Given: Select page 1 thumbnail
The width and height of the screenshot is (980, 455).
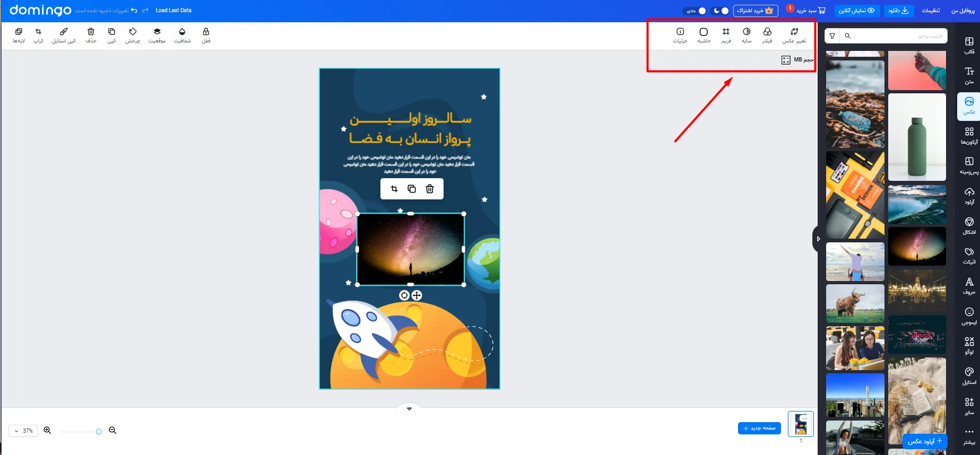Looking at the screenshot, I should [801, 424].
